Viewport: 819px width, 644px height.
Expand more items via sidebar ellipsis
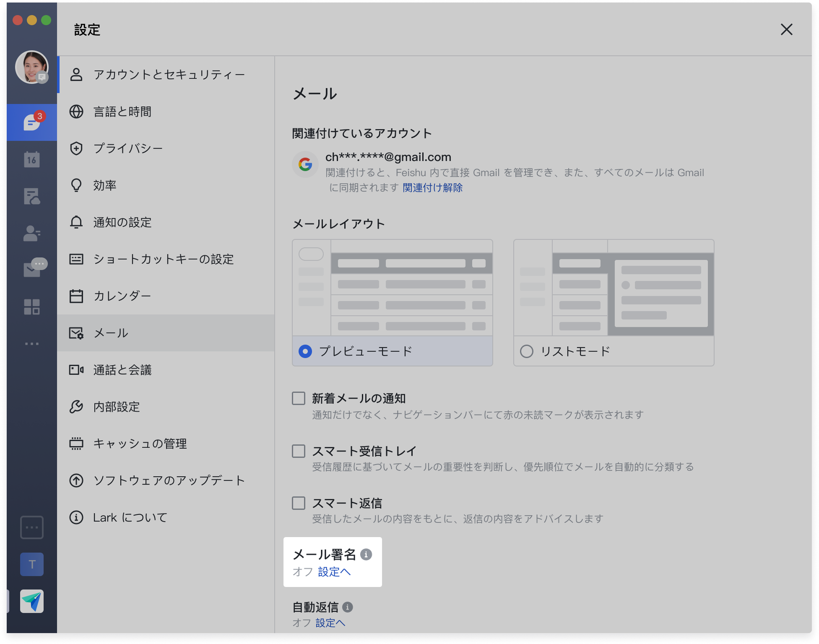coord(32,343)
